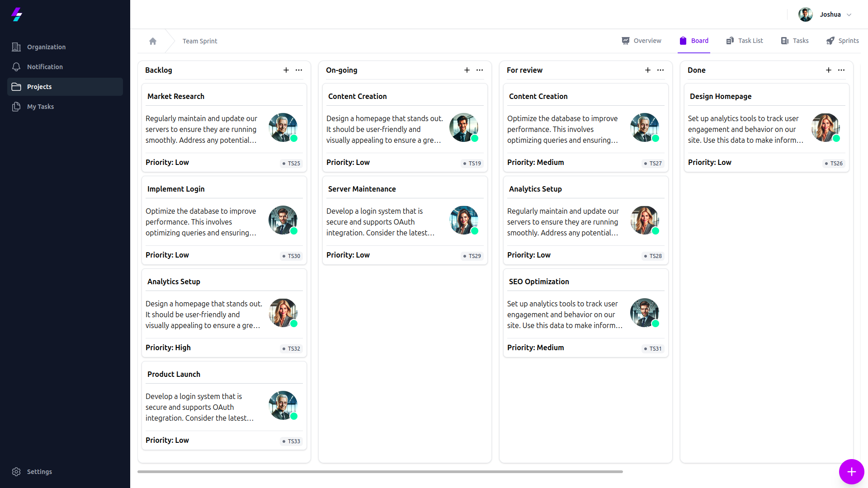Image resolution: width=868 pixels, height=488 pixels.
Task: Open the For review column options menu
Action: (660, 70)
